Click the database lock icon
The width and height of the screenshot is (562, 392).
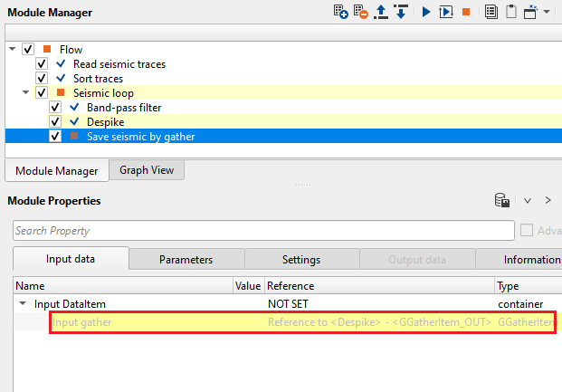[x=501, y=200]
